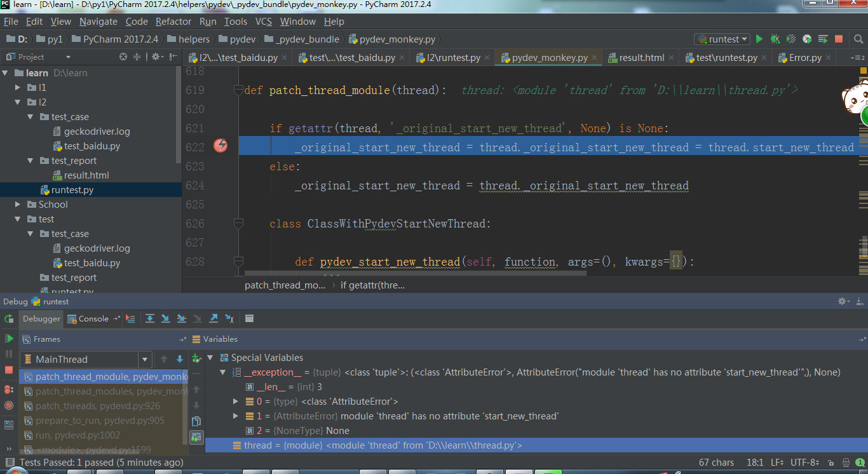
Task: Select result.html in the Project tree
Action: tap(86, 175)
